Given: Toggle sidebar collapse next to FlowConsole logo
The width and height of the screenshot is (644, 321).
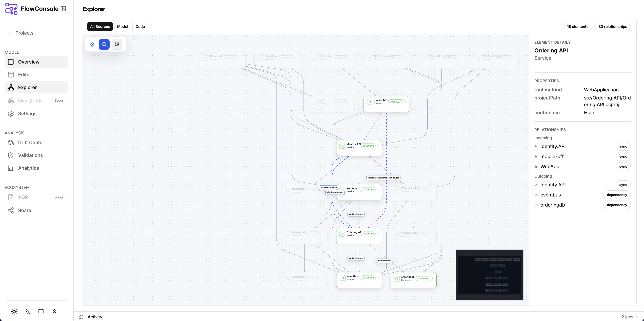Looking at the screenshot, I should pos(64,9).
